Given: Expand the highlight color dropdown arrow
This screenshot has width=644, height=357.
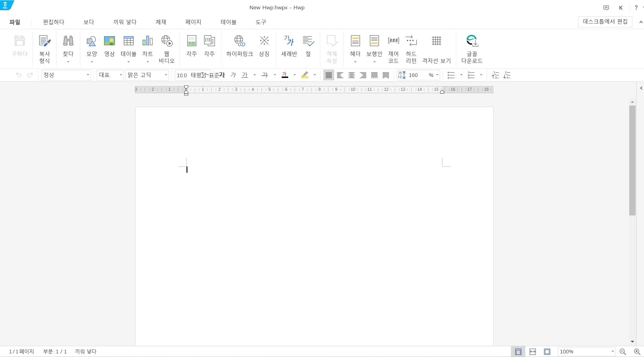Looking at the screenshot, I should pyautogui.click(x=315, y=75).
